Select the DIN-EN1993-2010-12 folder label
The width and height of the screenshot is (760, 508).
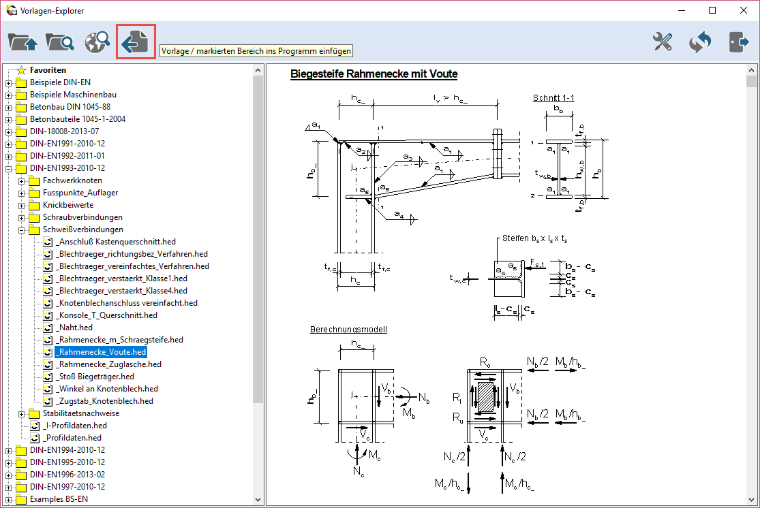click(67, 168)
